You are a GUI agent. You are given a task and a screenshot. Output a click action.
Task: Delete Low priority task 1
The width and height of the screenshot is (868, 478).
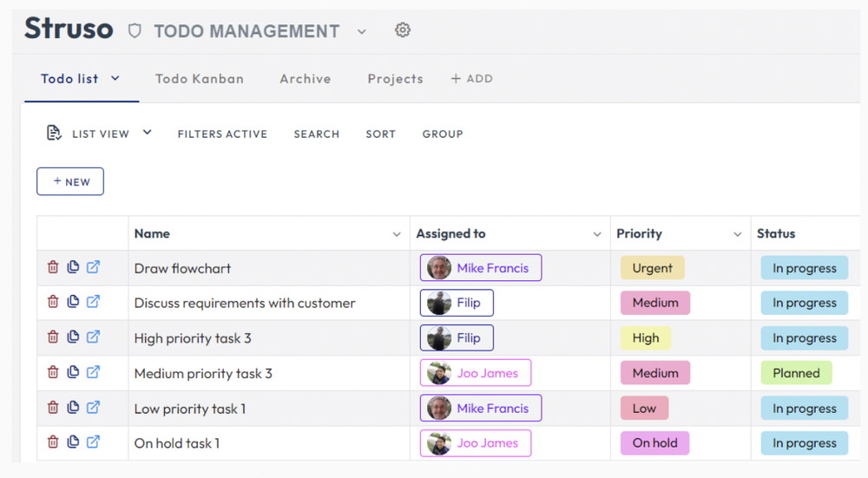click(53, 407)
